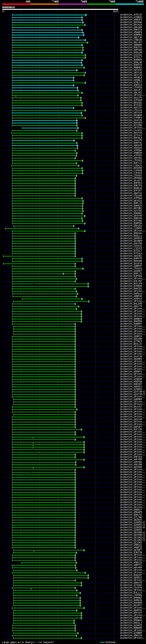146x644 pixels.
Task: Select the UniRef100_B8BAE1 hit
Action: (x=131, y=68)
